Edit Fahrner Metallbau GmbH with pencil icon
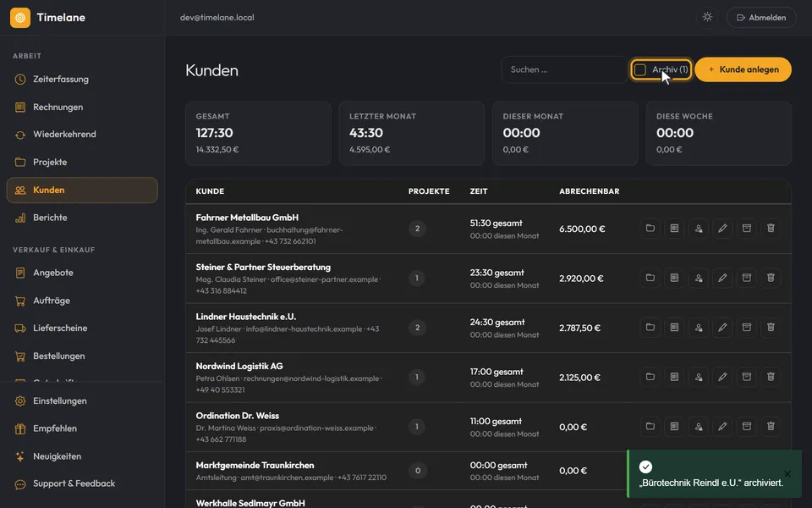The height and width of the screenshot is (508, 812). tap(722, 228)
